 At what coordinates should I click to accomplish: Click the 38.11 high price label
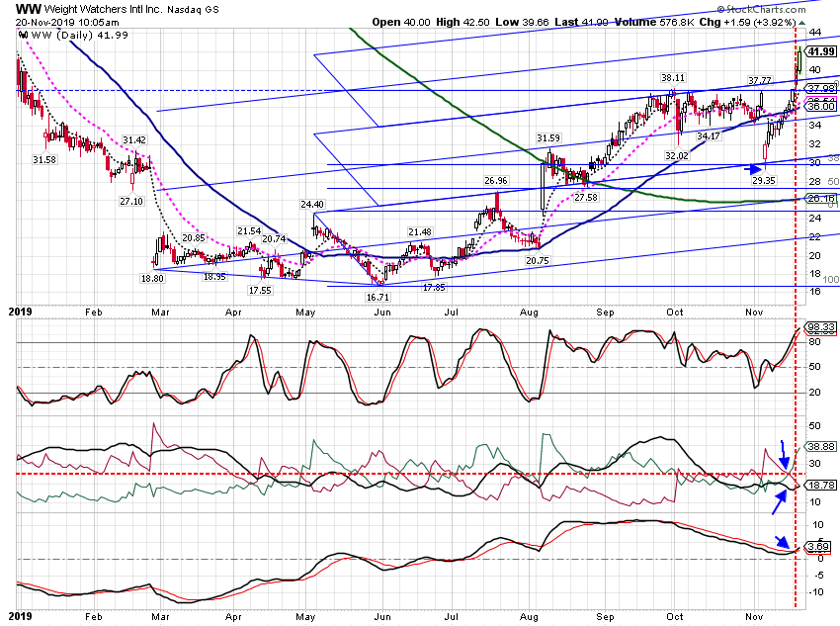pyautogui.click(x=673, y=78)
